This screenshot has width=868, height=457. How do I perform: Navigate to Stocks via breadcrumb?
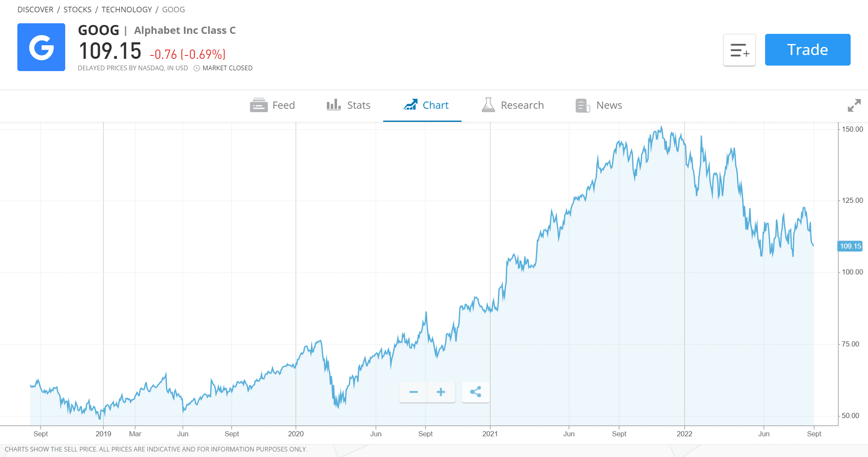pyautogui.click(x=77, y=9)
